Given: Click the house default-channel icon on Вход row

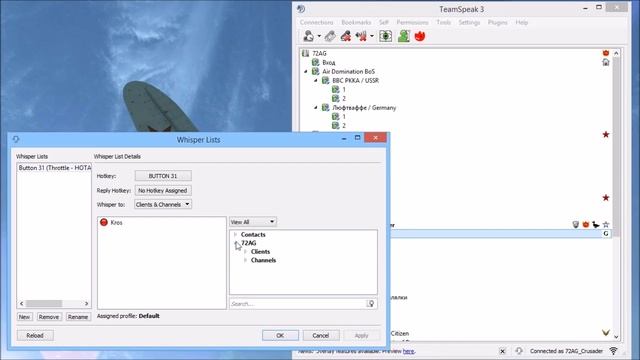Looking at the screenshot, I should tap(606, 62).
